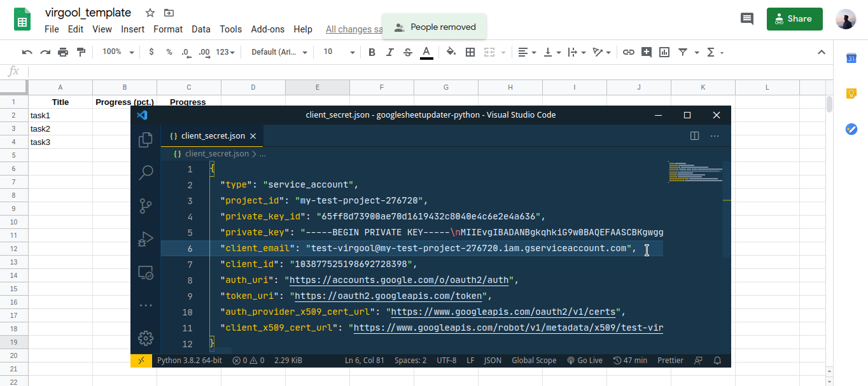Open Google Calendar side panel

851,59
